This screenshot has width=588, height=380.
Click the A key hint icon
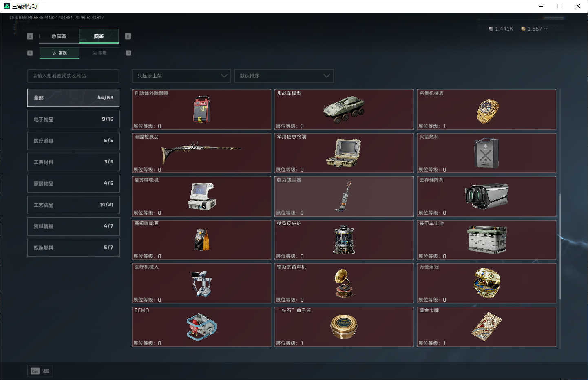click(30, 53)
